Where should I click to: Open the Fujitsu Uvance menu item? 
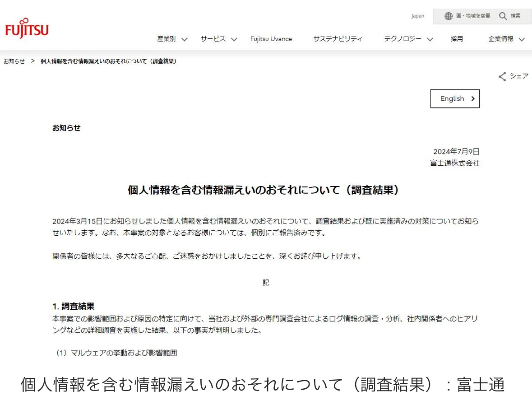(271, 39)
